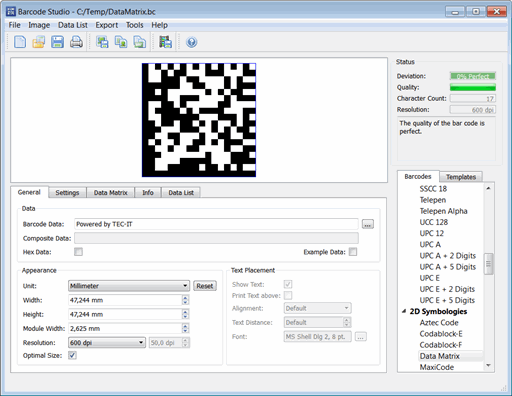
Task: Click the barcode list scrollbar thumb
Action: (x=489, y=264)
